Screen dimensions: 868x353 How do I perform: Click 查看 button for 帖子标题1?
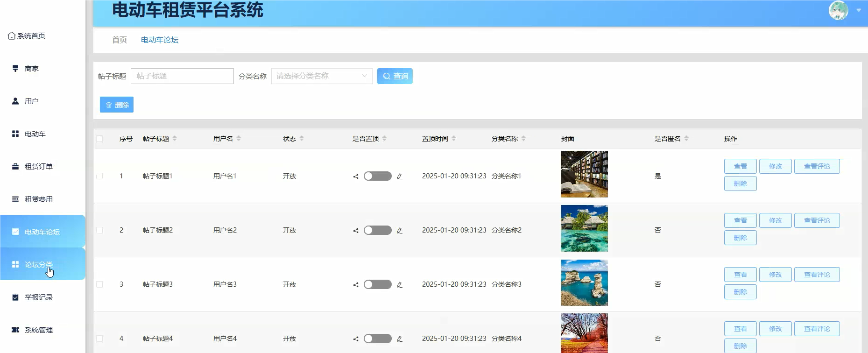tap(741, 166)
